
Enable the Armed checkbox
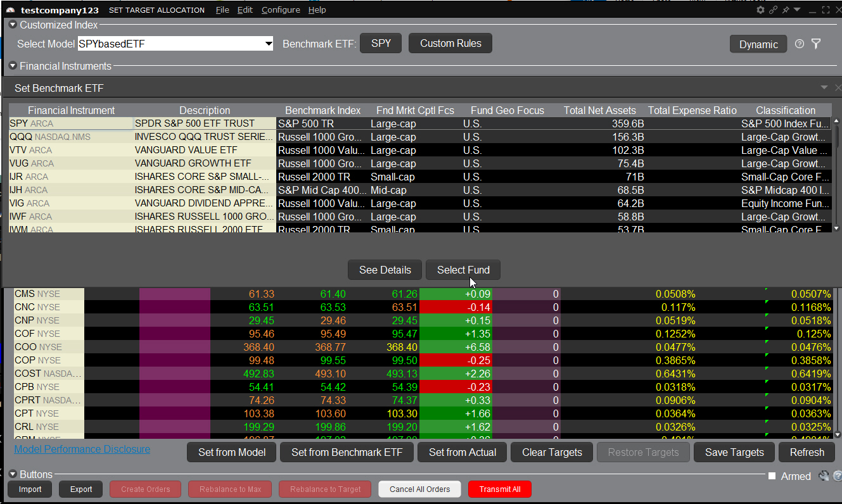coord(771,476)
